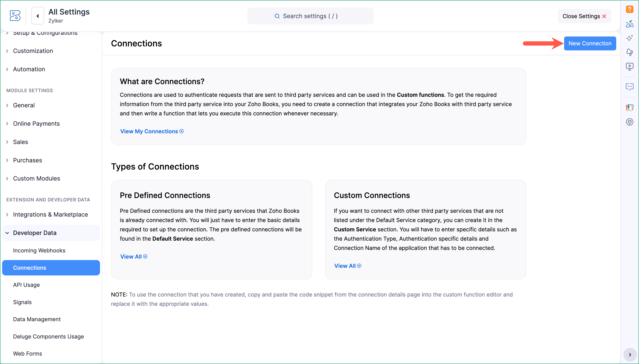Screen dimensions: 639x364
Task: Open the chat message bubble icon
Action: (x=629, y=87)
